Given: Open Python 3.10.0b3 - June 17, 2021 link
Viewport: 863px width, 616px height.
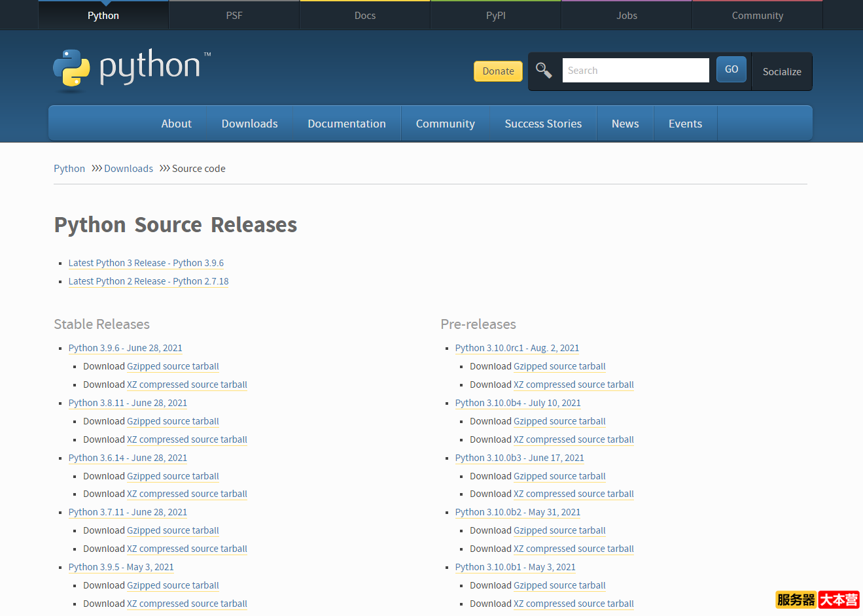Looking at the screenshot, I should (x=520, y=458).
